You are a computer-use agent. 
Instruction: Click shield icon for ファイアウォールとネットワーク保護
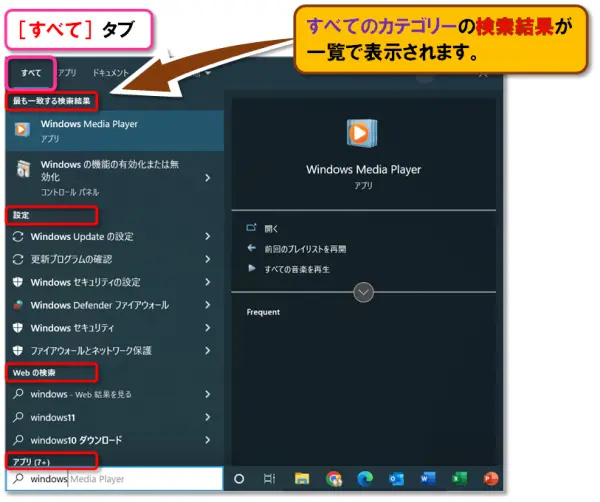tap(18, 350)
